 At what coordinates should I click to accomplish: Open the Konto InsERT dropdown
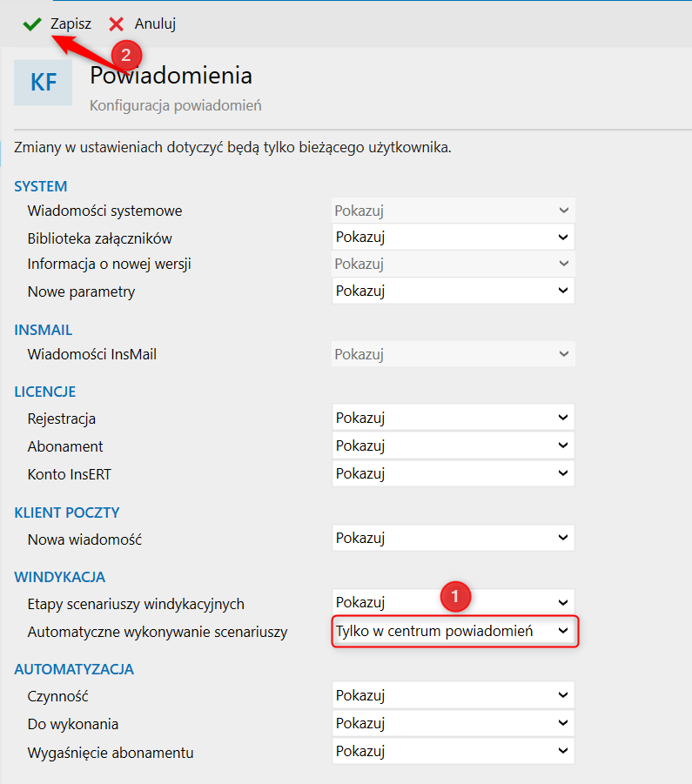pyautogui.click(x=453, y=473)
